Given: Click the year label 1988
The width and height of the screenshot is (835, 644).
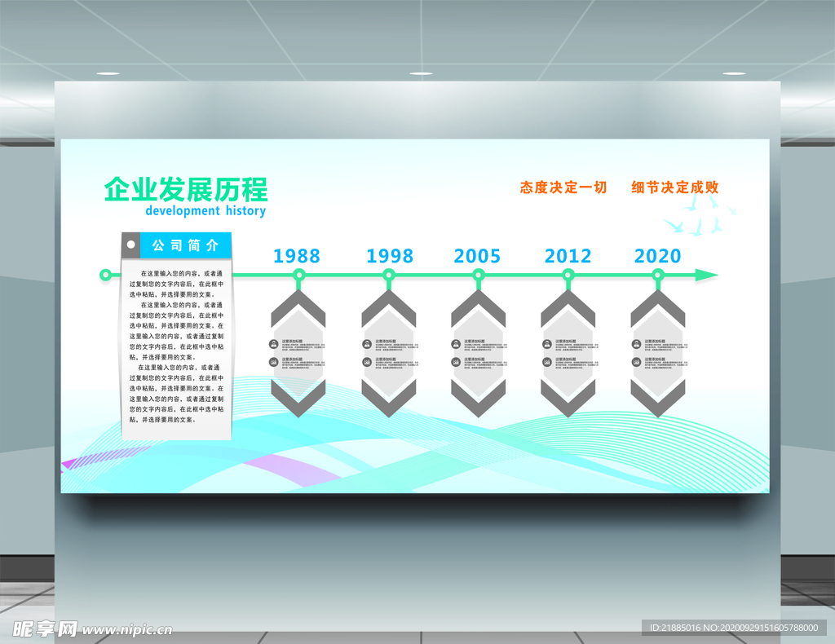Looking at the screenshot, I should tap(297, 256).
